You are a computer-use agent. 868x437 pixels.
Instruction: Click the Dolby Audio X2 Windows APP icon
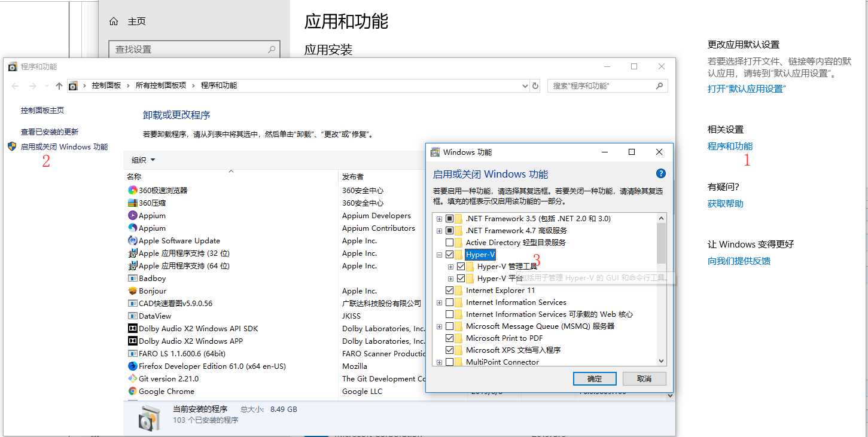pos(133,341)
